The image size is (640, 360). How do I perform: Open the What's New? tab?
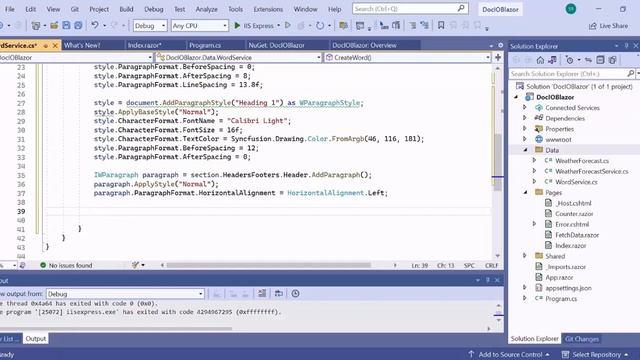82,45
